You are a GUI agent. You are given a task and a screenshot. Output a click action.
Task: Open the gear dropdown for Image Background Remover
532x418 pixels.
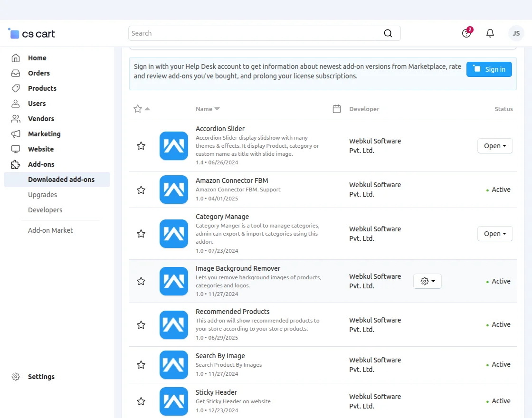coord(427,281)
